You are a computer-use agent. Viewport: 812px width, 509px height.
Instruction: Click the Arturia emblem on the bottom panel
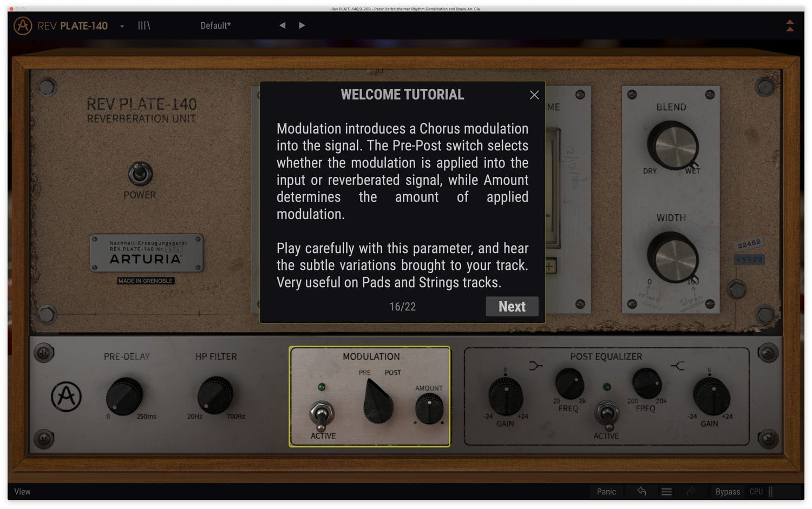[66, 396]
